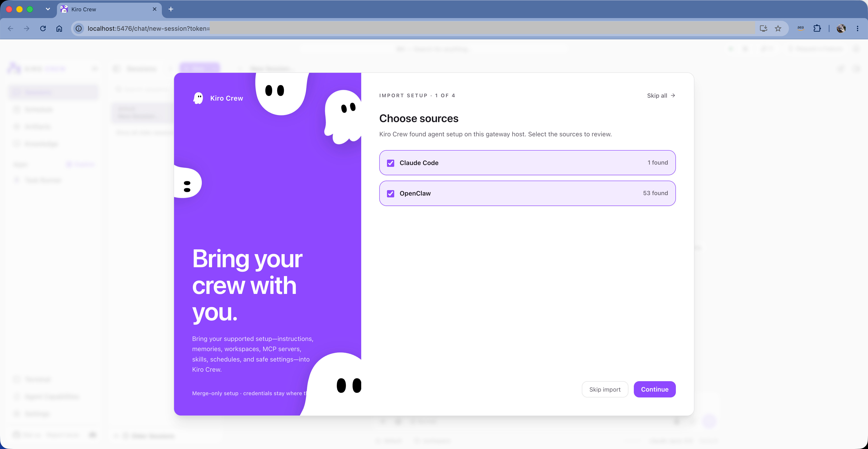Expand the tab search dropdown
This screenshot has height=449, width=868.
coord(48,9)
